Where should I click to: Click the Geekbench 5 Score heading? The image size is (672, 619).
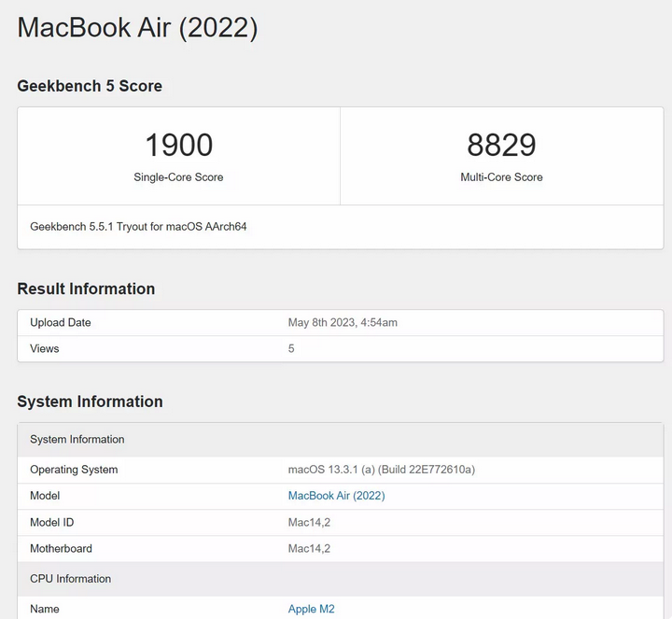coord(90,86)
